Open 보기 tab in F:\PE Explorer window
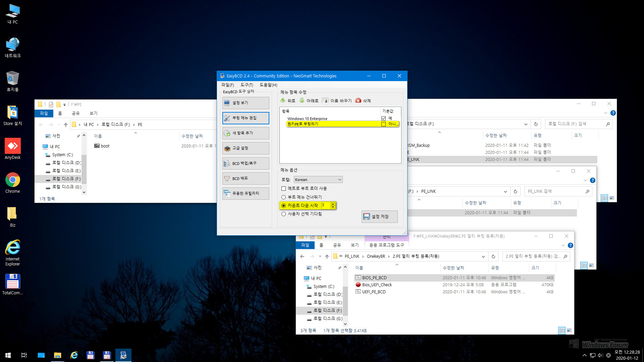The width and height of the screenshot is (644, 362). (94, 113)
